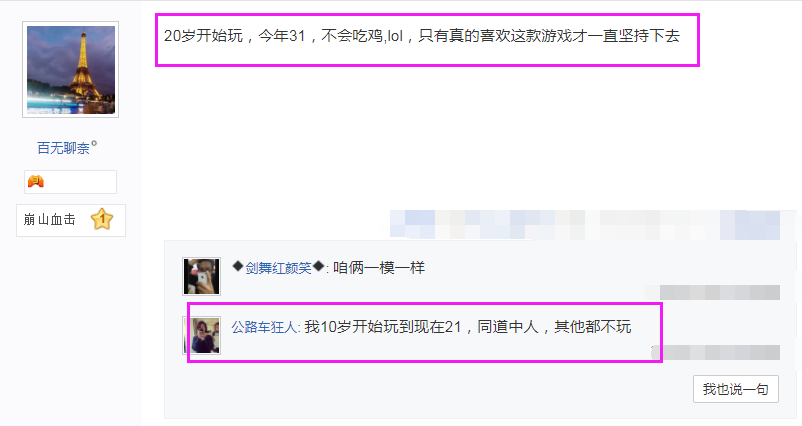Click the diamond icon before 剑舞红颜笑

click(x=237, y=266)
